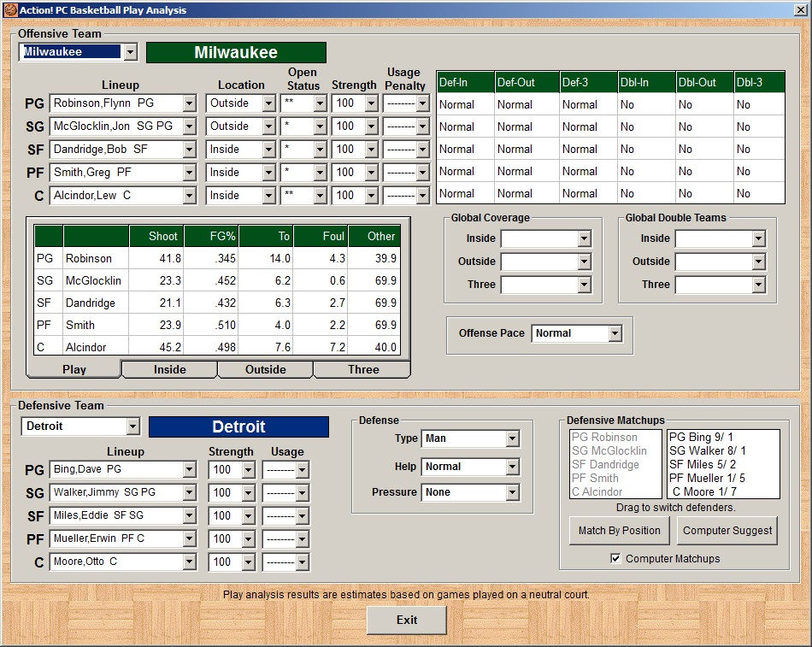812x647 pixels.
Task: Open the Defense Help dropdown
Action: pos(512,468)
